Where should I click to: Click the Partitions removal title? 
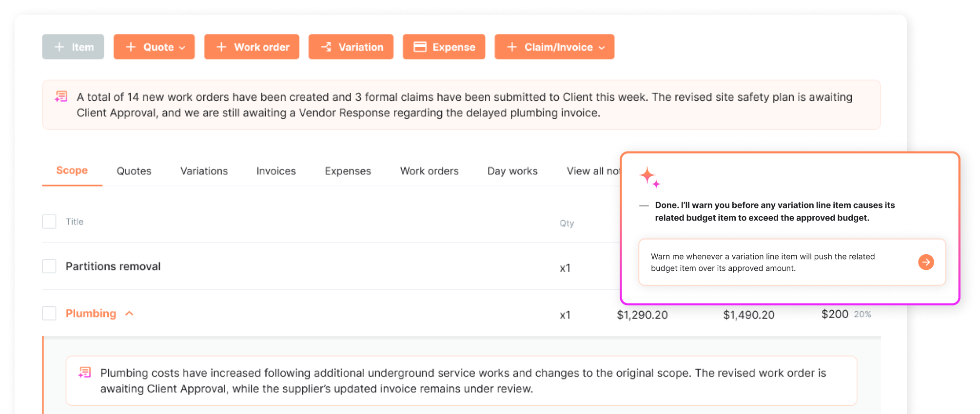tap(113, 266)
